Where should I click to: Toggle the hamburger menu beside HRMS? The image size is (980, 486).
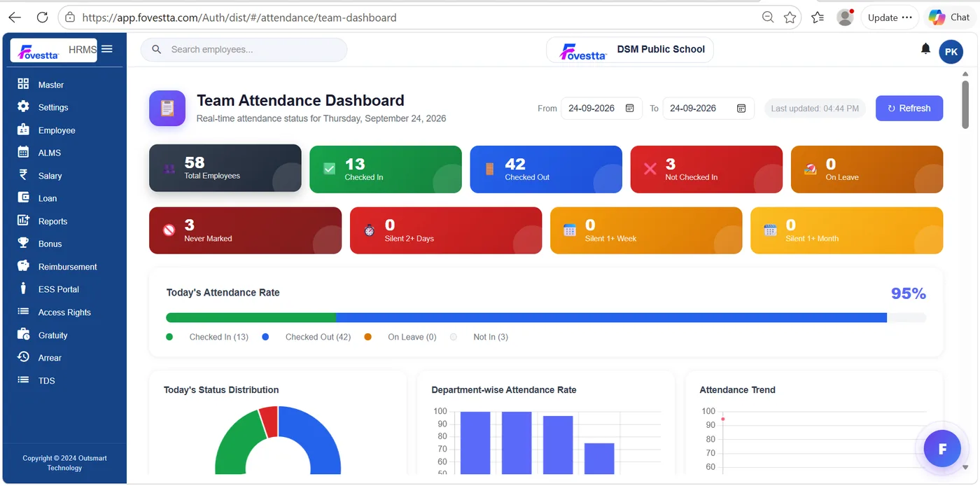(107, 49)
